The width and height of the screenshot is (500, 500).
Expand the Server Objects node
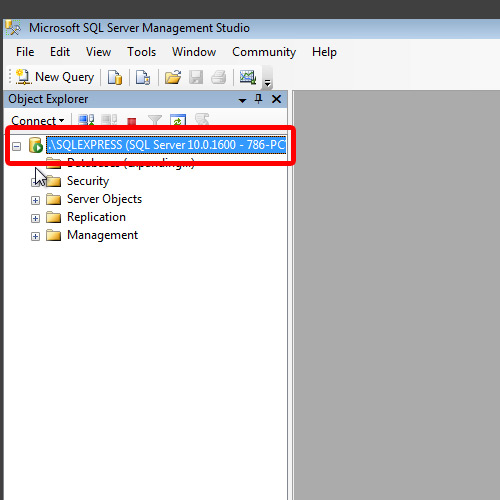pos(35,200)
